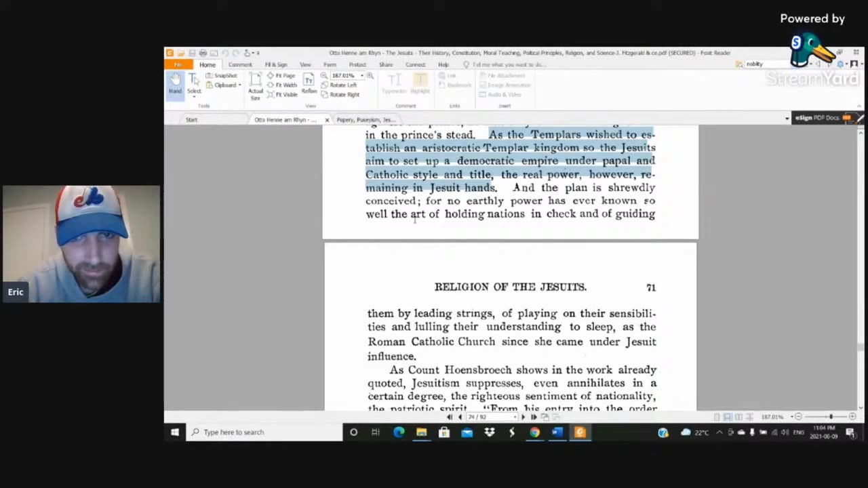Go to the first page button

[449, 417]
